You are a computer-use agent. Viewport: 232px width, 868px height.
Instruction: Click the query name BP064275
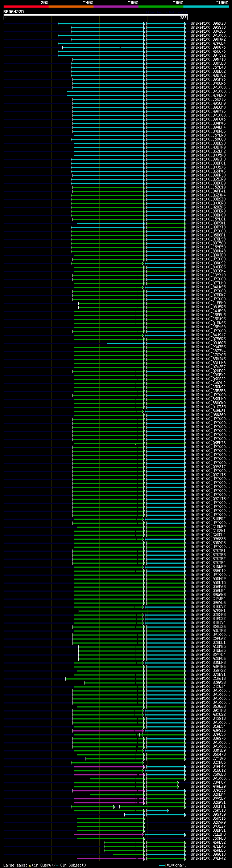(x=14, y=12)
